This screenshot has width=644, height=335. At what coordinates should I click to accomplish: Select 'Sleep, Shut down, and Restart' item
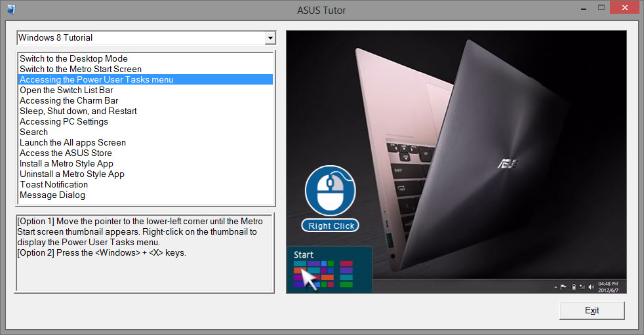(x=146, y=111)
